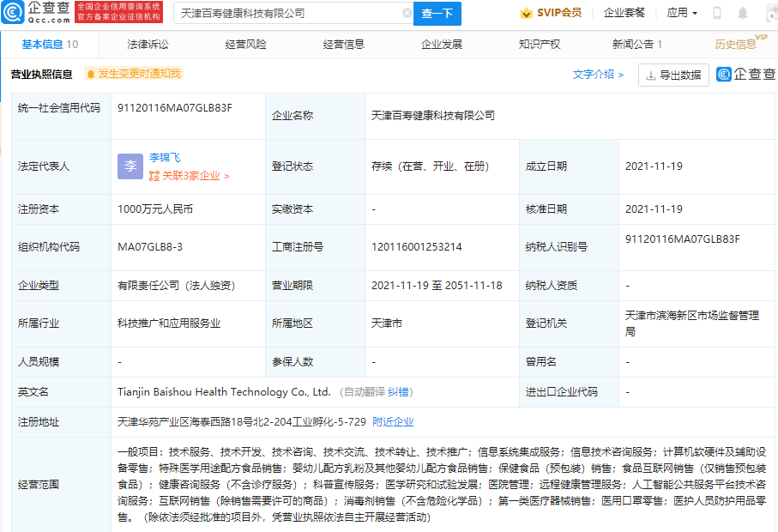Screen dimensions: 778x532
Task: Open the 企业发展 tab
Action: (441, 44)
